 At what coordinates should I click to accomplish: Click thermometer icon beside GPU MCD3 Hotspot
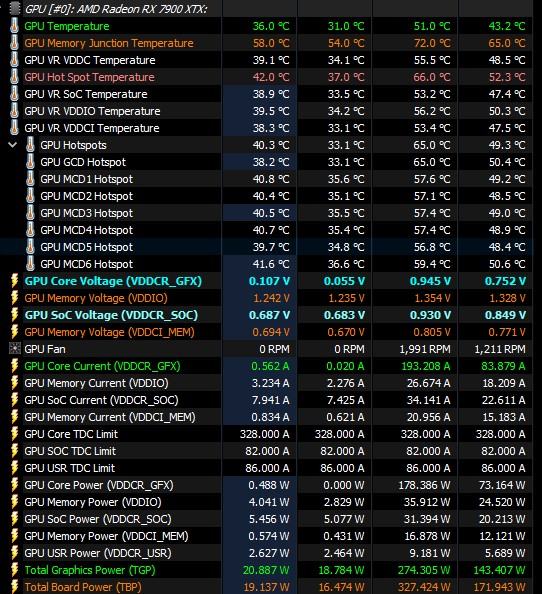[30, 213]
